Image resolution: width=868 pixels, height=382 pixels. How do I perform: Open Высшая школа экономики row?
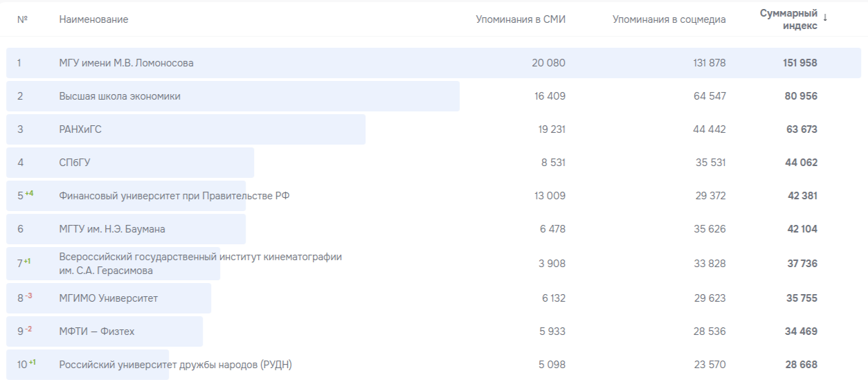click(120, 96)
